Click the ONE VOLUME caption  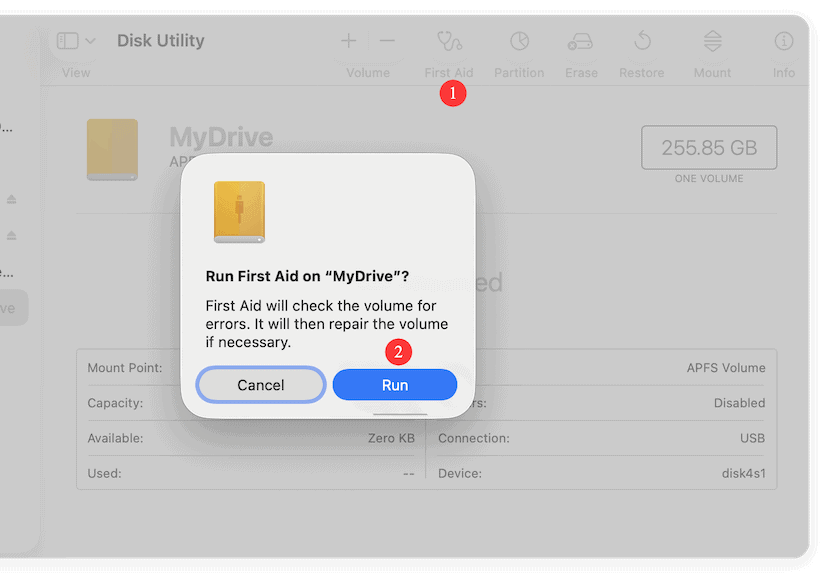pyautogui.click(x=709, y=179)
